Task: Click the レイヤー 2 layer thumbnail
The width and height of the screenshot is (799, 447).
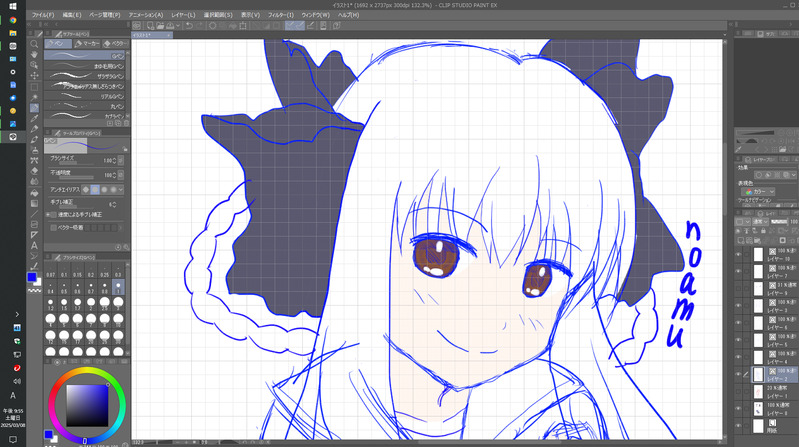Action: [758, 375]
